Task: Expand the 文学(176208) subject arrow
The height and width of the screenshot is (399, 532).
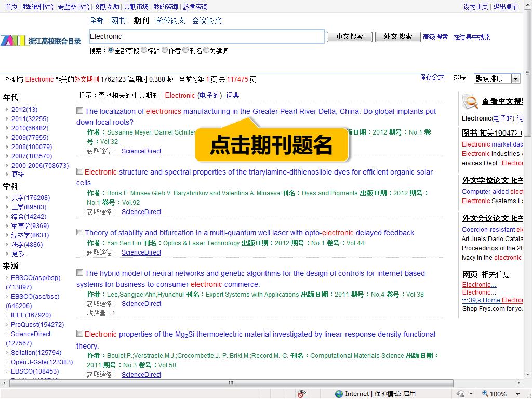Action: (7, 197)
